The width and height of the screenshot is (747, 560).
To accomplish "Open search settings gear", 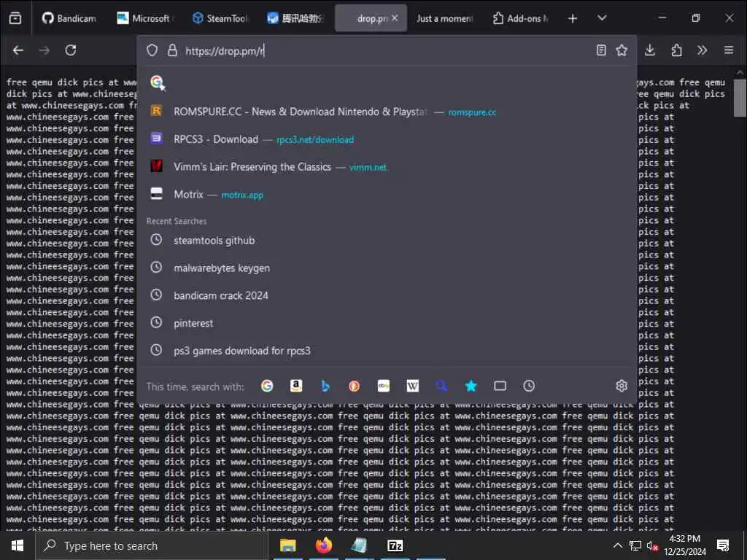I will pyautogui.click(x=622, y=386).
